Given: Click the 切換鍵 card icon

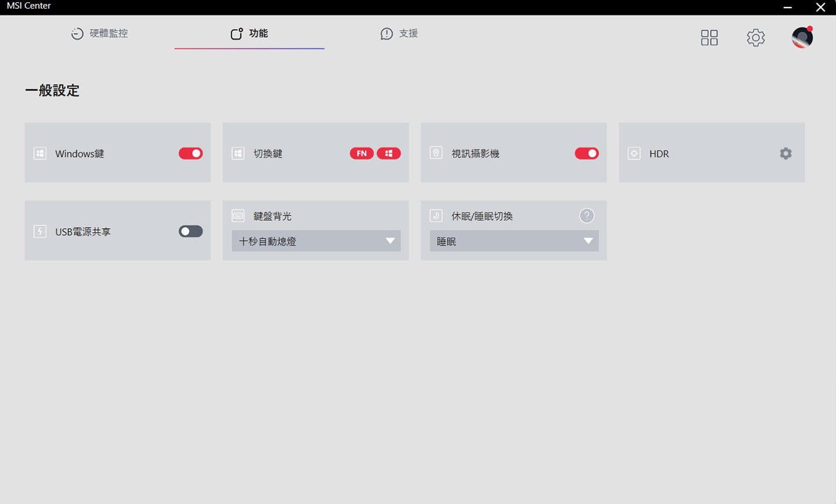Looking at the screenshot, I should tap(238, 153).
